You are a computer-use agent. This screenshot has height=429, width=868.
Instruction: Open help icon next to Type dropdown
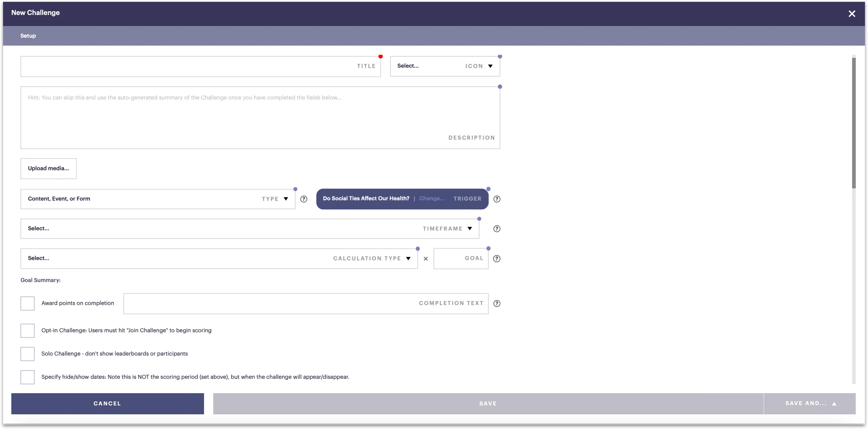[x=304, y=199]
